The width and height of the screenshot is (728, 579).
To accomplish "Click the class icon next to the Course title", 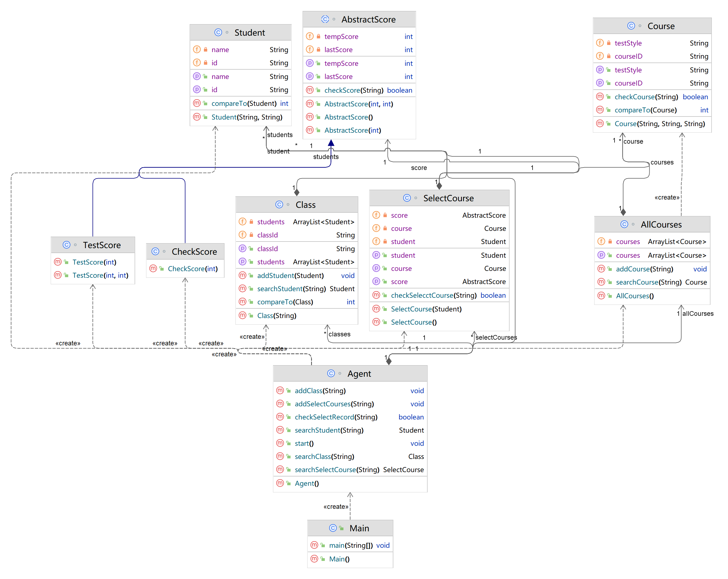I will point(631,26).
